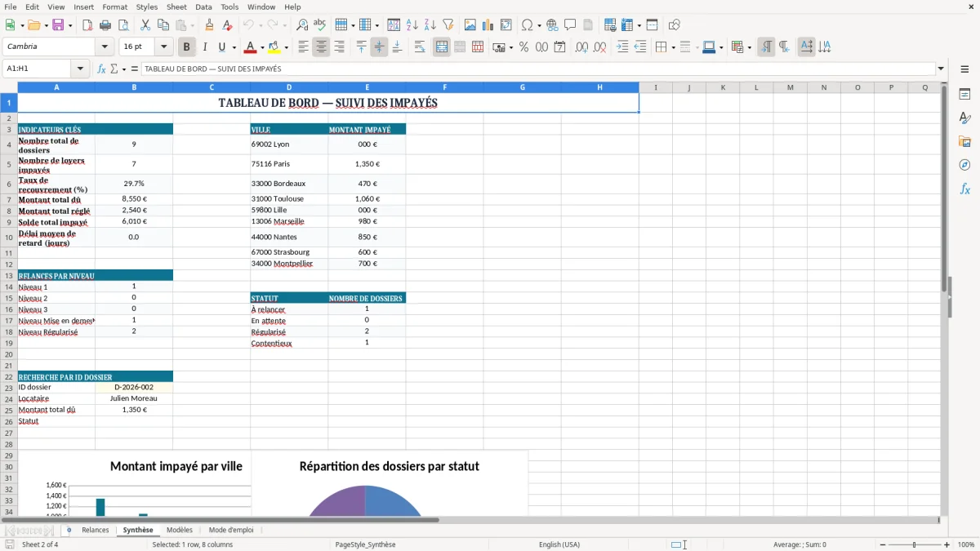Increase indent

[x=622, y=47]
